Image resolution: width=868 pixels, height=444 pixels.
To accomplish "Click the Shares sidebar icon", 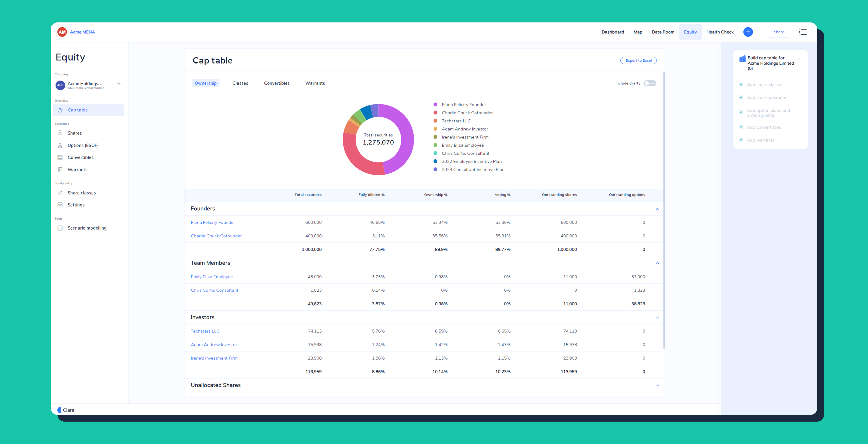I will coord(60,133).
